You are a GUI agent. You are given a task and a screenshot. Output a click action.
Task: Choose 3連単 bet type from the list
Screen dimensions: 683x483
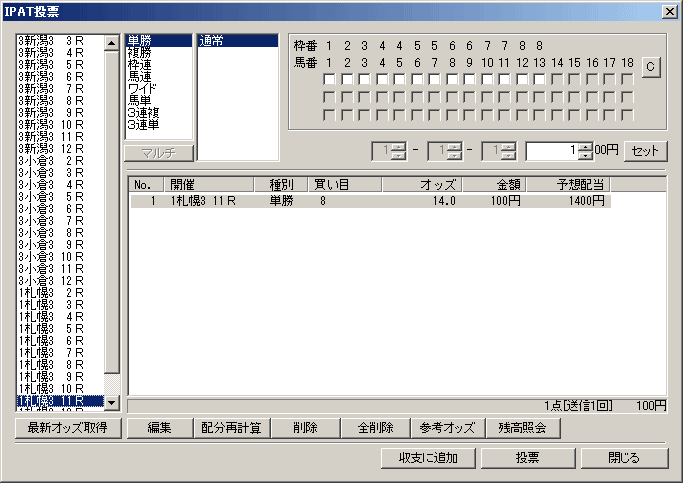pos(144,124)
